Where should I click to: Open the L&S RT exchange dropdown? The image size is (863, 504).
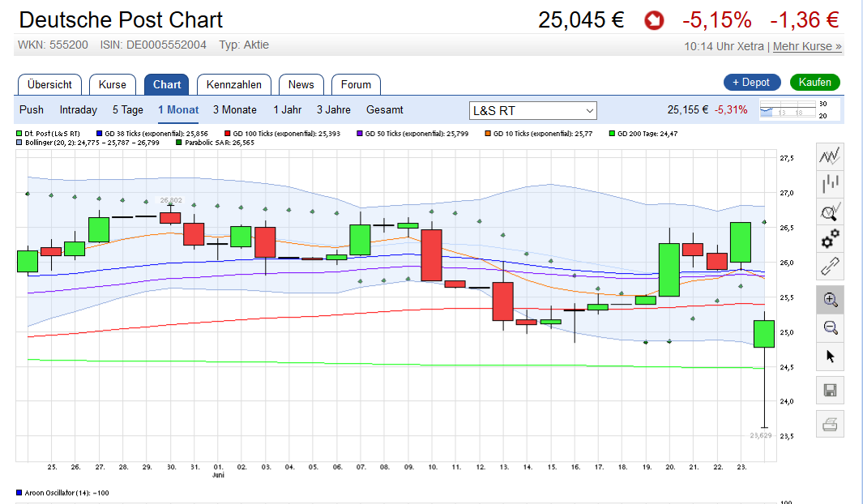[x=532, y=110]
